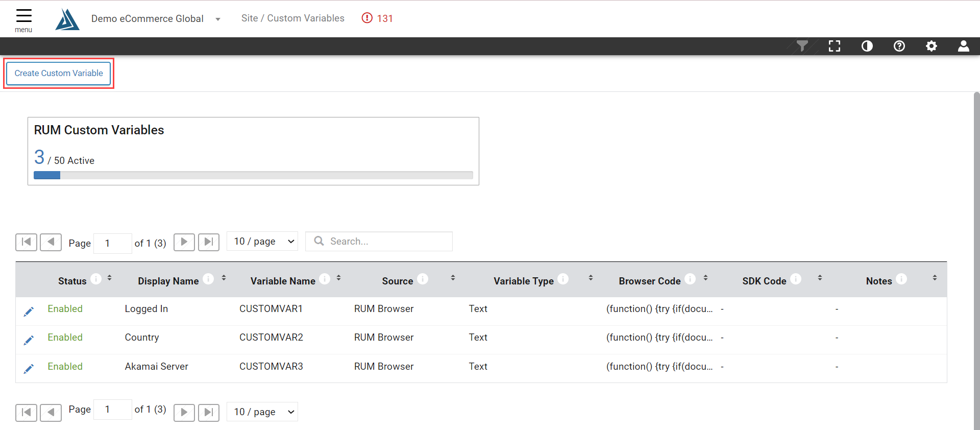Show info for SDK Code column
This screenshot has height=430, width=980.
pyautogui.click(x=796, y=279)
